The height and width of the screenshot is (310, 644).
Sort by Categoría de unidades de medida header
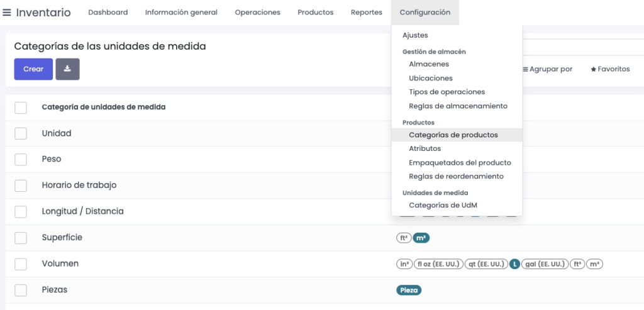[104, 107]
